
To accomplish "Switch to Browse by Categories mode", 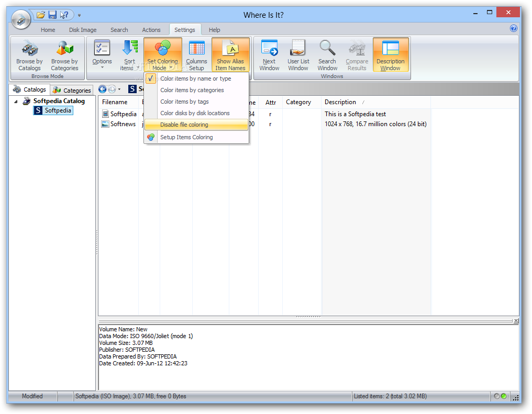I will point(64,55).
